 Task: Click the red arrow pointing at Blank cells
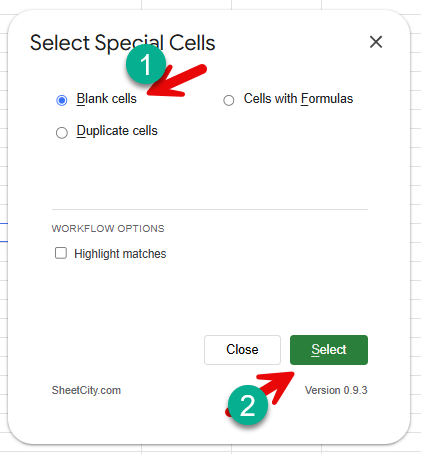tap(178, 81)
